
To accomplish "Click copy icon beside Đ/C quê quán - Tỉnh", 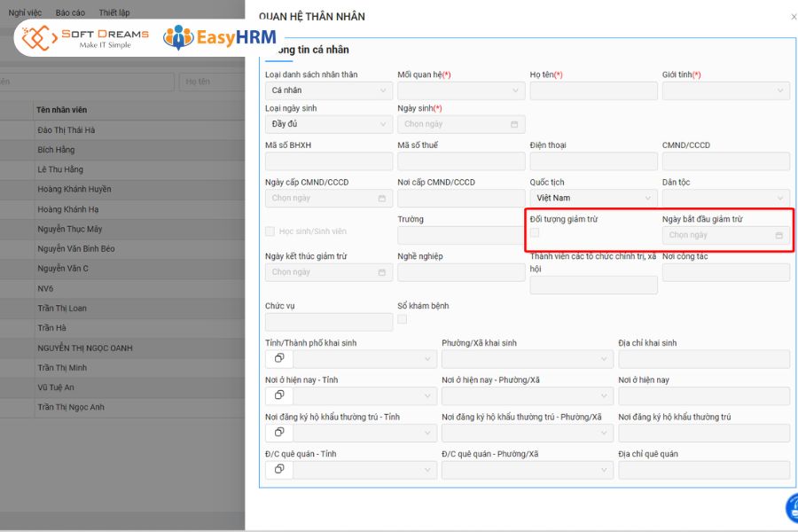I will [x=279, y=469].
